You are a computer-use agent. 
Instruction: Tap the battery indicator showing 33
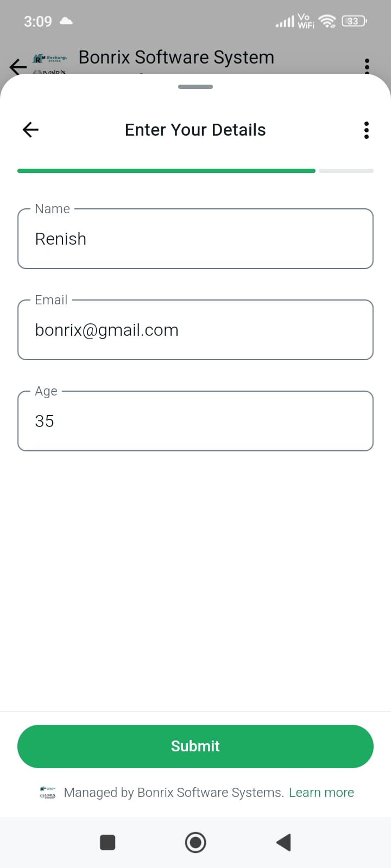coord(354,21)
